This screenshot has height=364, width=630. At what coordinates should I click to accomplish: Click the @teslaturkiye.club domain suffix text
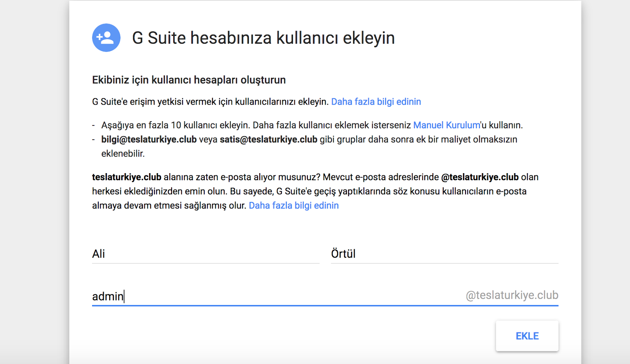512,295
